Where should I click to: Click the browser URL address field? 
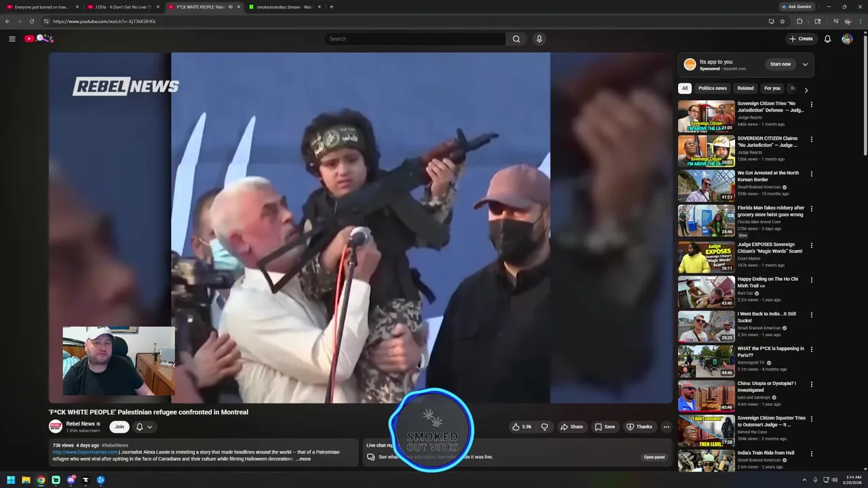click(407, 21)
